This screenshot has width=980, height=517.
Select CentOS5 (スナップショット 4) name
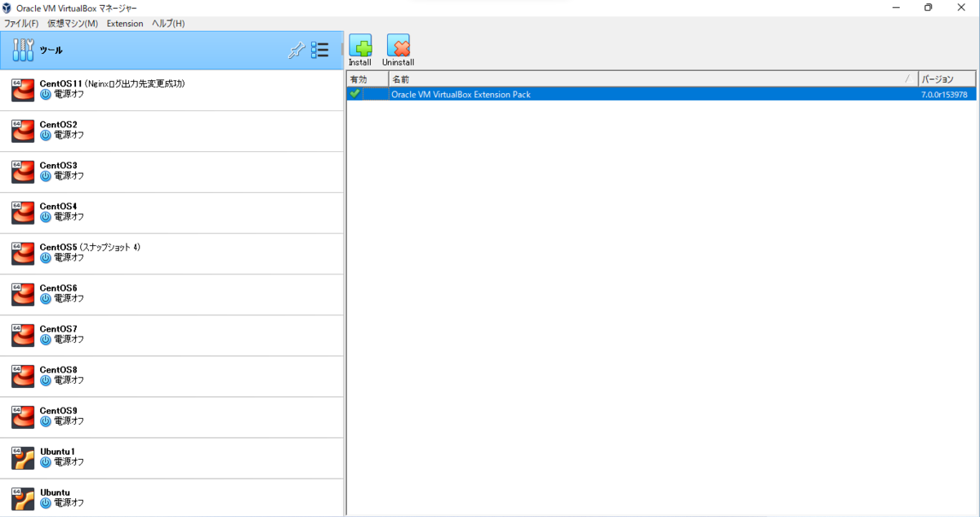(90, 247)
